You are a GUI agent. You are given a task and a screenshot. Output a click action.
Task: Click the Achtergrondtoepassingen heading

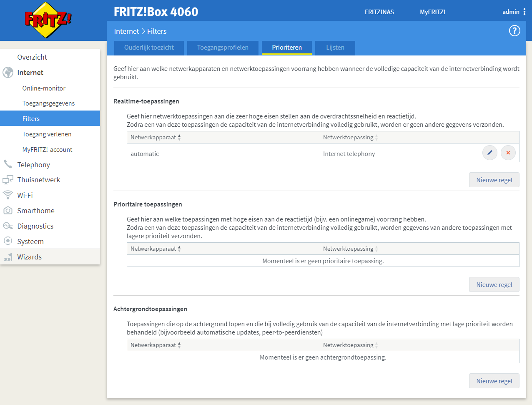(150, 309)
